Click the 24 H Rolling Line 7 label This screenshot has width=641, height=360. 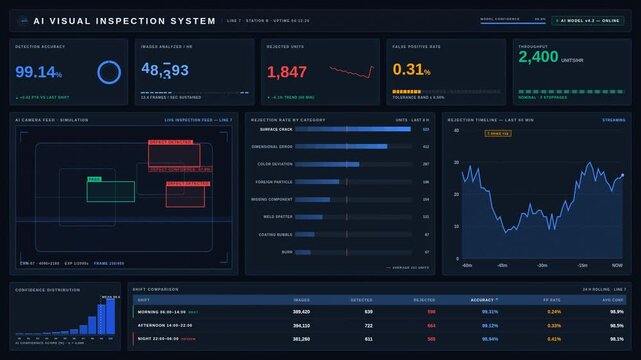604,289
